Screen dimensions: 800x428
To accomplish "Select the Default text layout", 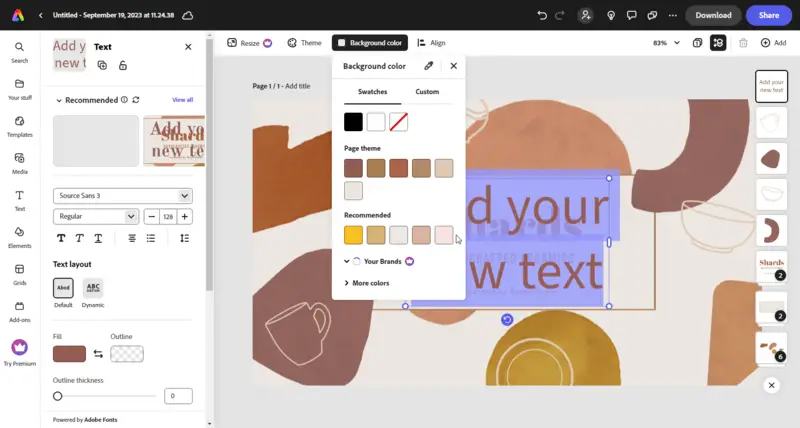I will tap(63, 288).
